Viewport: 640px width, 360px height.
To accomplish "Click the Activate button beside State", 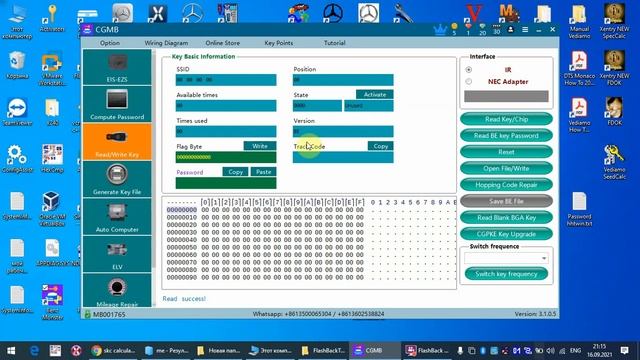I will 375,94.
